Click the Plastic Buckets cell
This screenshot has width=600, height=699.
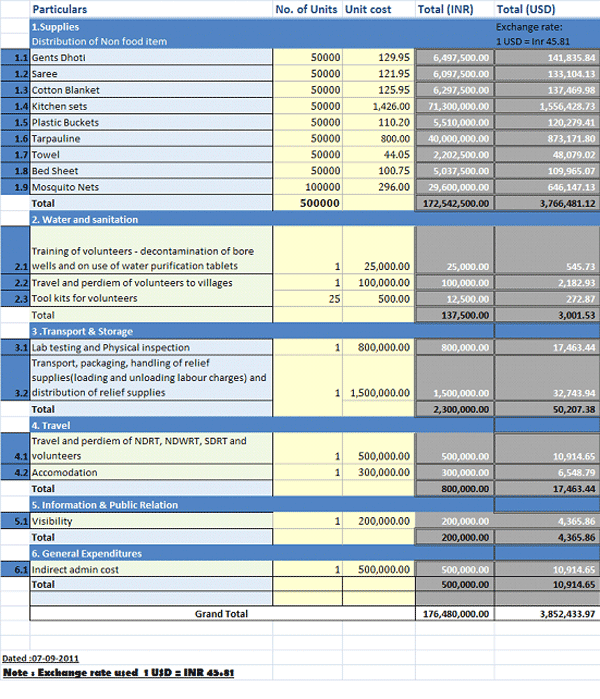click(151, 122)
